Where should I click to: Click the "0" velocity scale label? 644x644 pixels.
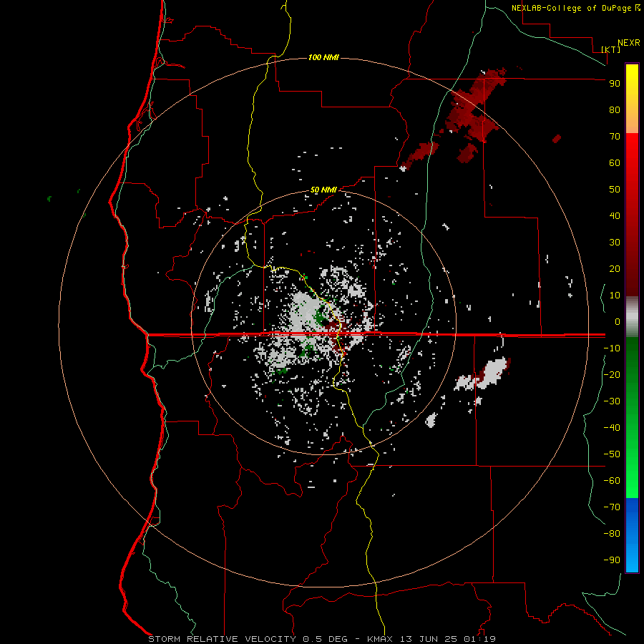pyautogui.click(x=618, y=321)
